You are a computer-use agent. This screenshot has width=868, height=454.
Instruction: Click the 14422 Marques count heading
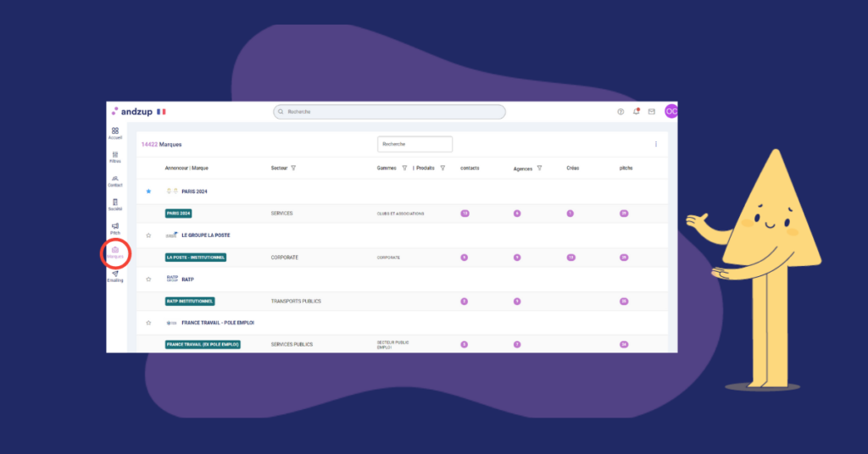[x=162, y=144]
